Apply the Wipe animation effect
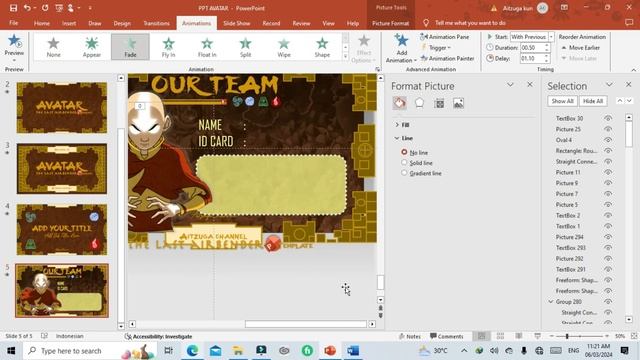This screenshot has width=640, height=360. coord(284,47)
